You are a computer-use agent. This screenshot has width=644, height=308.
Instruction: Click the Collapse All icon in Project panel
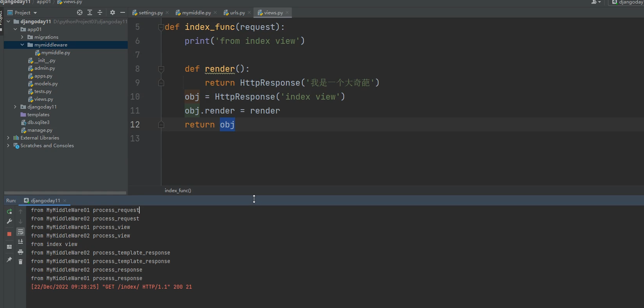(x=100, y=12)
